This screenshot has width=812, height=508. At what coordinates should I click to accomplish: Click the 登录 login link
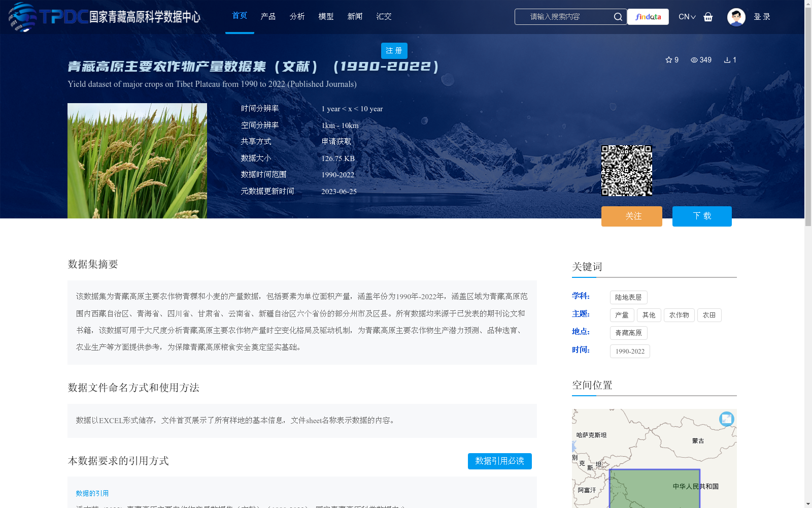[x=762, y=17]
